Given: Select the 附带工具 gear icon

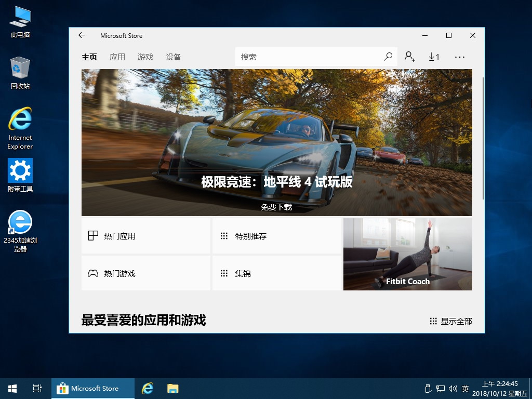Looking at the screenshot, I should click(x=20, y=175).
